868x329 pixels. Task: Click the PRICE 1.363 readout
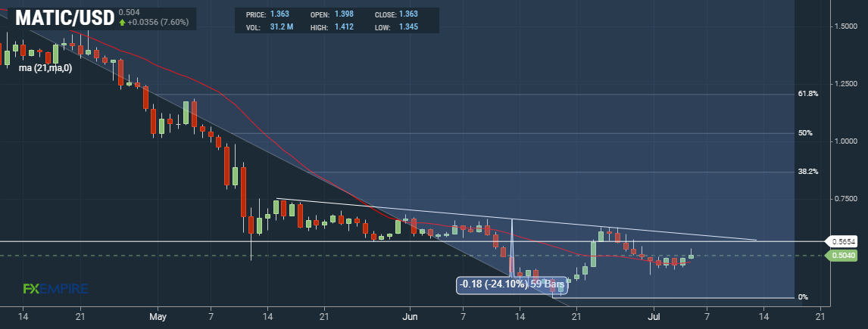coord(268,14)
